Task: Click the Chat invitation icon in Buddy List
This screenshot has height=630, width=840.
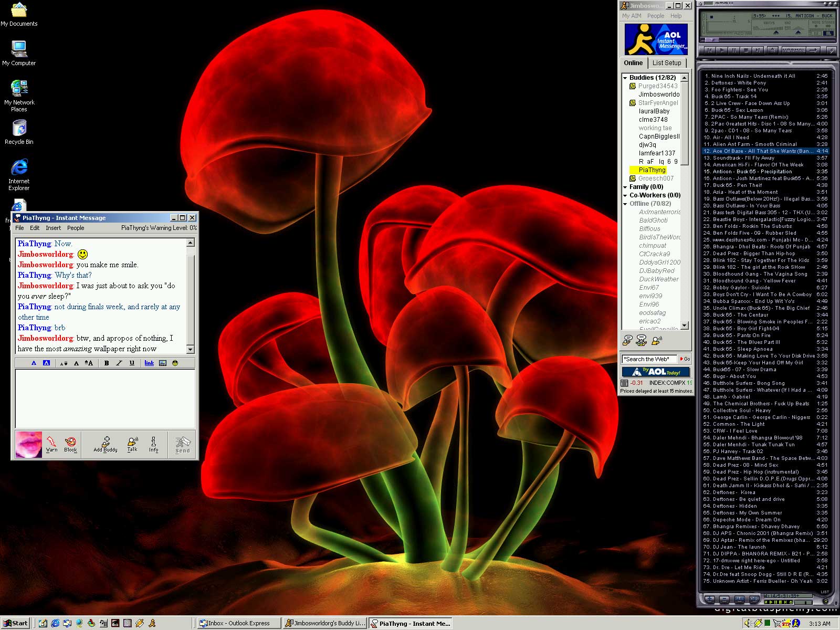Action: click(641, 340)
